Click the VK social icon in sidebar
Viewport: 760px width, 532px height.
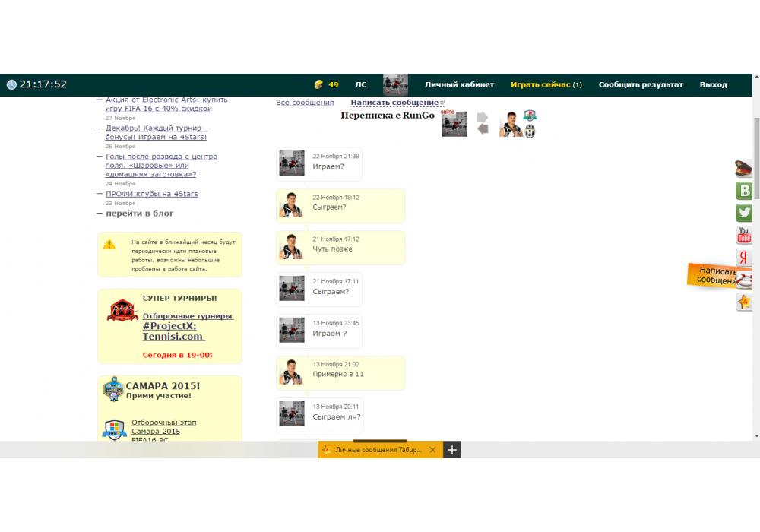coord(745,191)
